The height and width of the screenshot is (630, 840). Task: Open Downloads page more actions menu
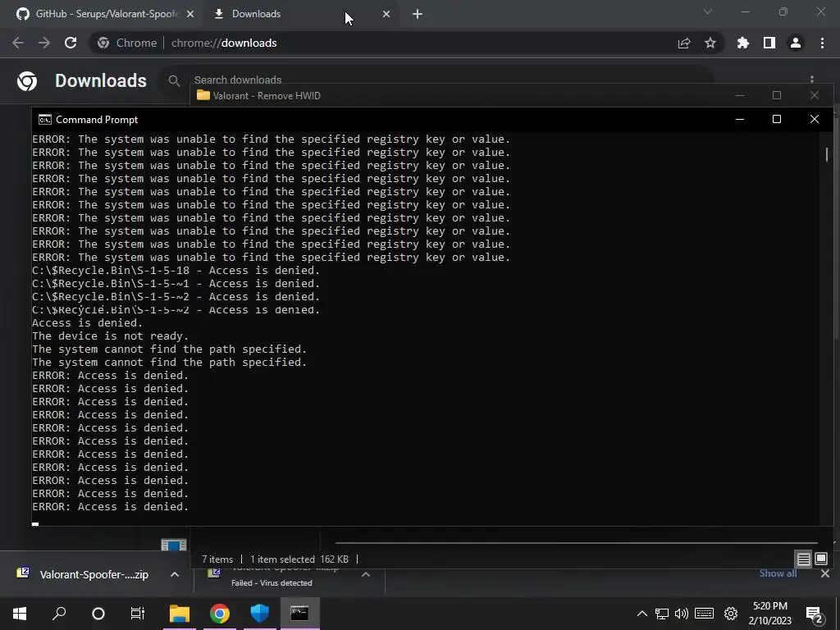(812, 79)
